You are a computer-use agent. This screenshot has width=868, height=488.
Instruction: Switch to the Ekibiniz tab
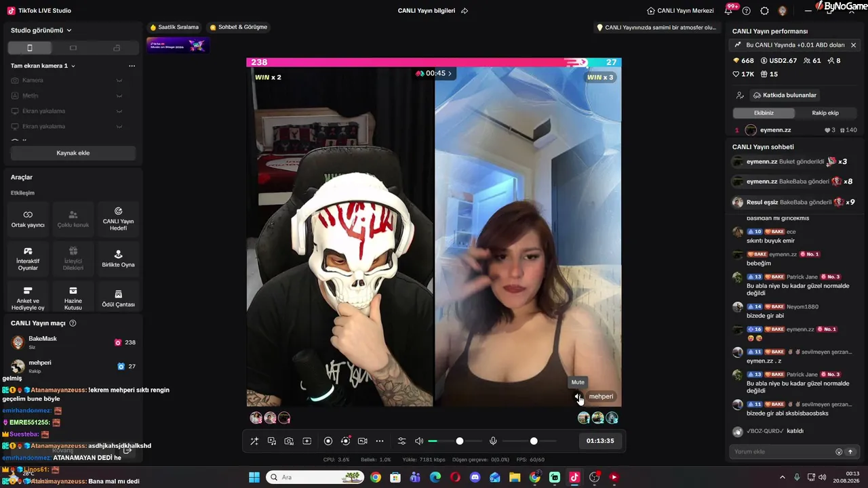(764, 113)
